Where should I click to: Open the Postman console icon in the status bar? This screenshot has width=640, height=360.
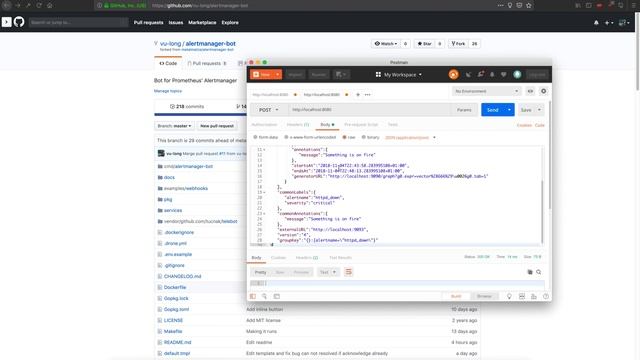coord(277,296)
